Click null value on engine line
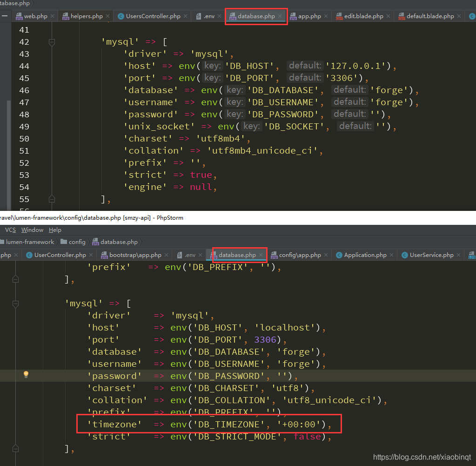The height and width of the screenshot is (466, 476). pyautogui.click(x=201, y=187)
